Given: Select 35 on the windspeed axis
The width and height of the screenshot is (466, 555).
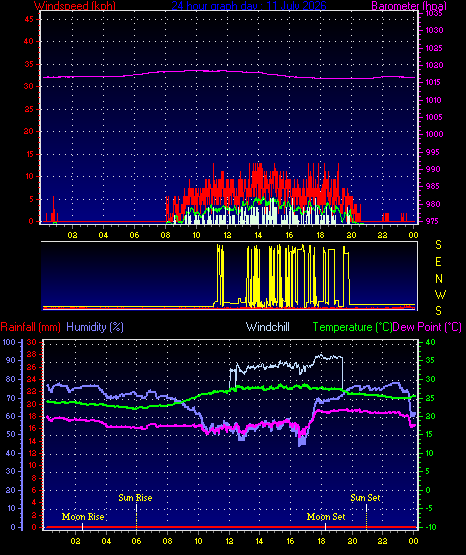Looking at the screenshot, I should click(29, 64).
